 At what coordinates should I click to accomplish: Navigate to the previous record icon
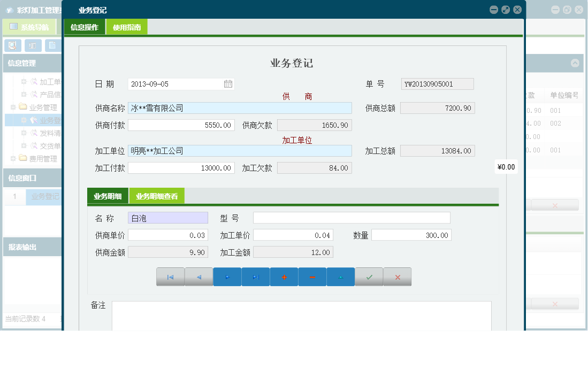point(198,276)
